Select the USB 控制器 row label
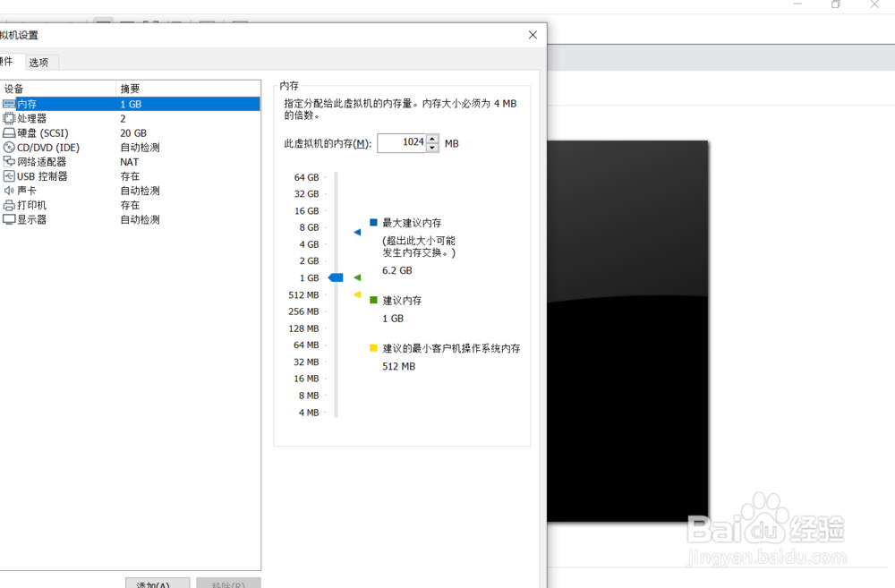 tap(42, 175)
